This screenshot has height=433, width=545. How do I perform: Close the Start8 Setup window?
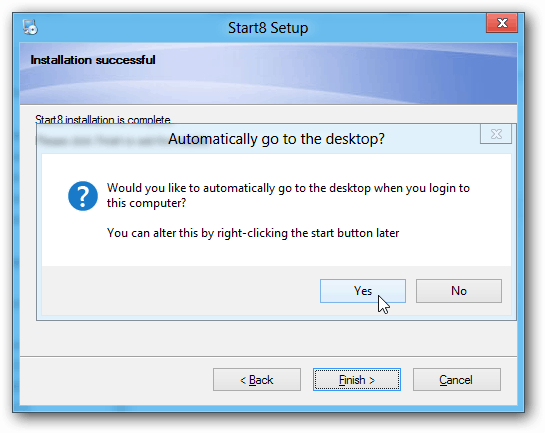[502, 23]
